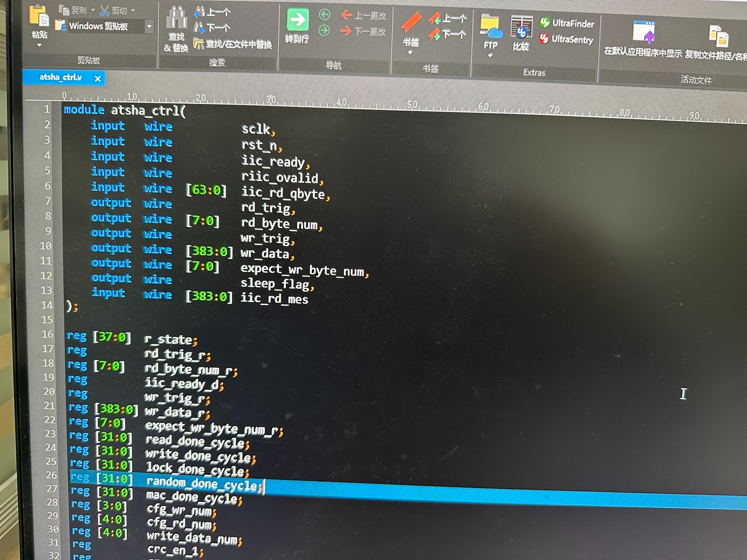The width and height of the screenshot is (747, 560).
Task: Open the Paste dropdown arrow
Action: [39, 45]
